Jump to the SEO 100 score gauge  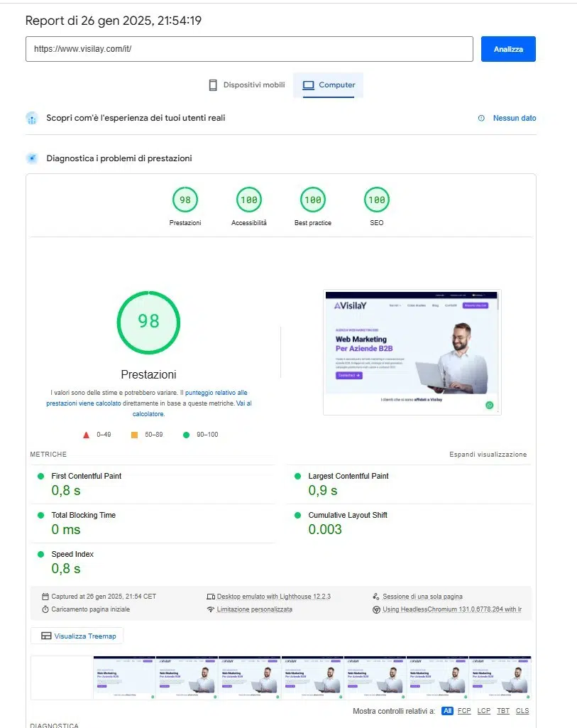(x=377, y=207)
